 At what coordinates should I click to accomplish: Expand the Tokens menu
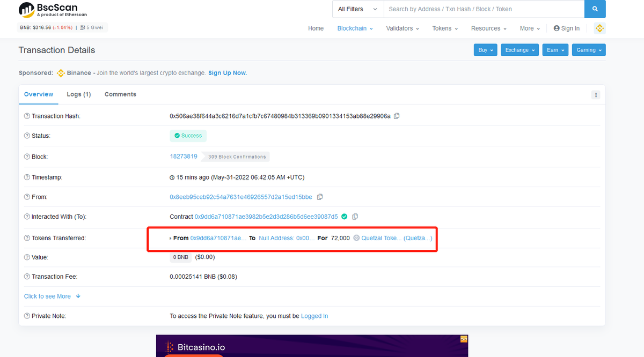point(445,28)
